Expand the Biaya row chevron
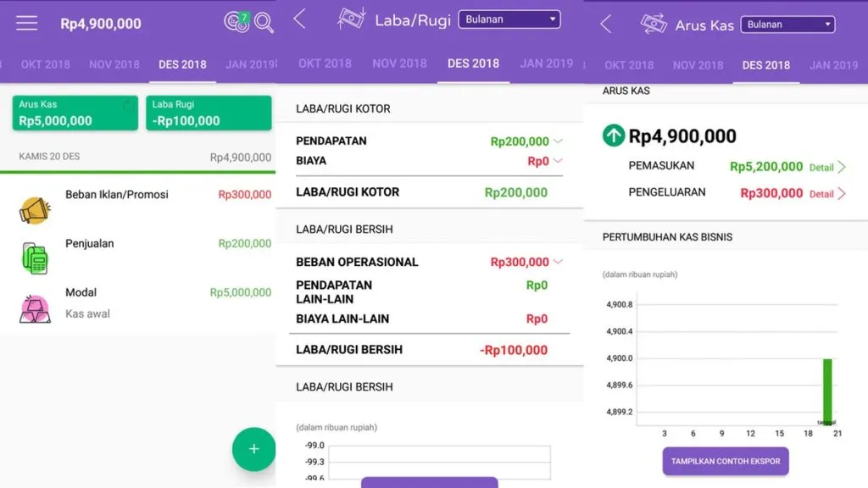This screenshot has height=488, width=868. pos(558,161)
